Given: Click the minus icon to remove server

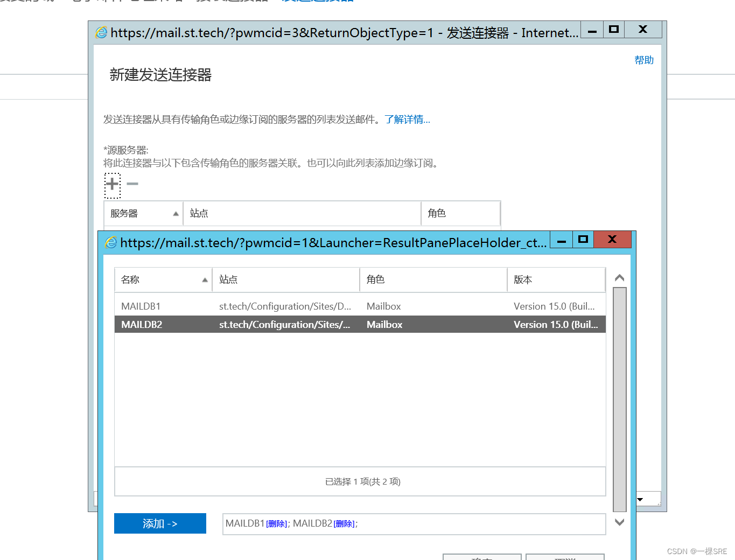Looking at the screenshot, I should 132,184.
